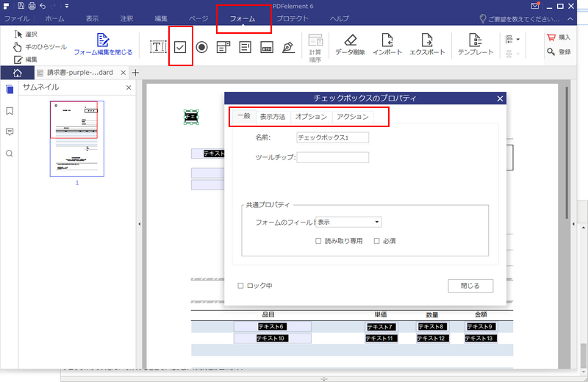Switch to the ホーム ribbon tab
Image resolution: width=588 pixels, height=382 pixels.
coord(54,18)
